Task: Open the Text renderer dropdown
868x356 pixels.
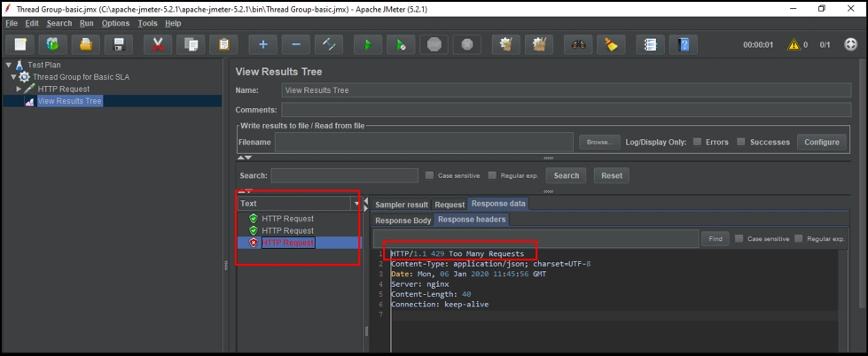Action: [x=356, y=204]
